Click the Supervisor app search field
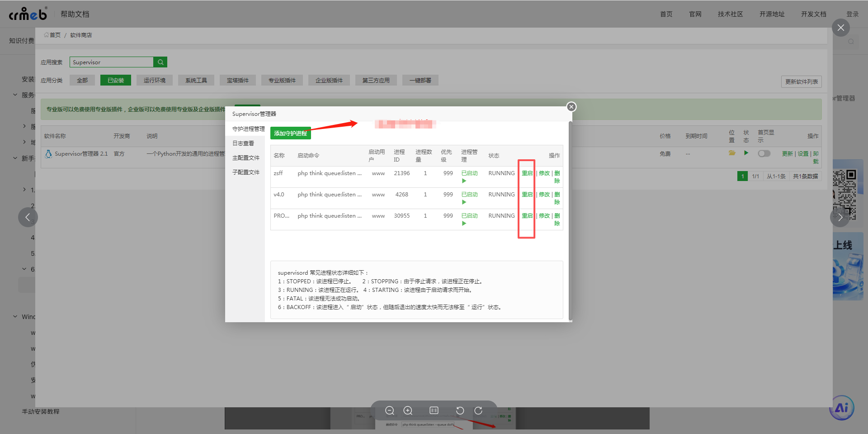868x434 pixels. 112,62
